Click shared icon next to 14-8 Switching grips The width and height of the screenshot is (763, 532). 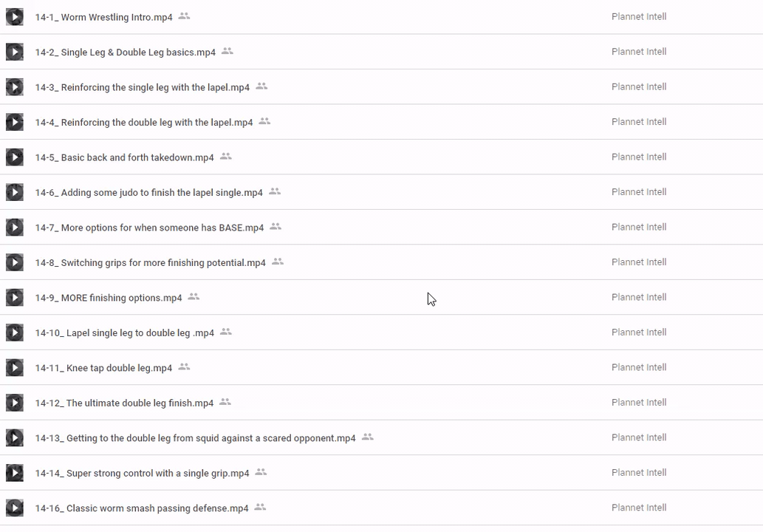click(278, 262)
